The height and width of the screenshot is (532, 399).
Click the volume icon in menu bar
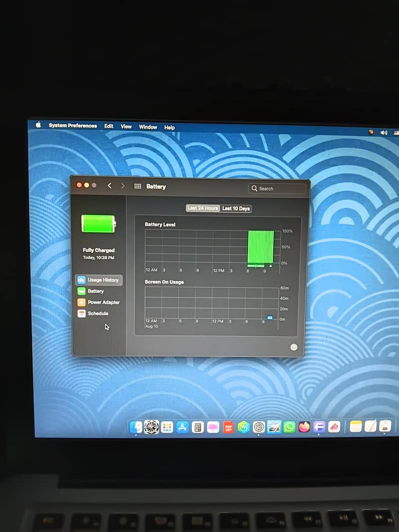coord(384,133)
